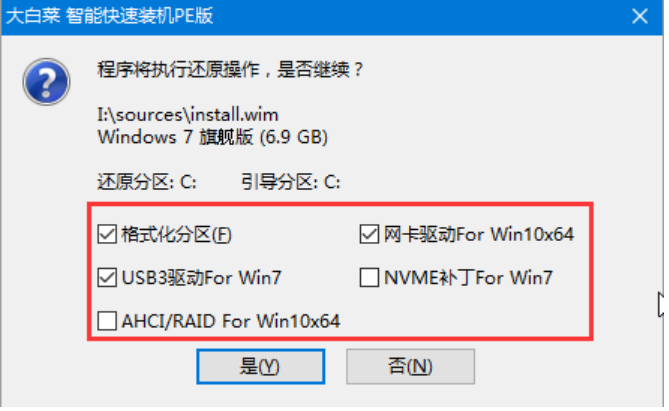
Task: Confirm restore with the 是(Y) button
Action: pyautogui.click(x=261, y=366)
